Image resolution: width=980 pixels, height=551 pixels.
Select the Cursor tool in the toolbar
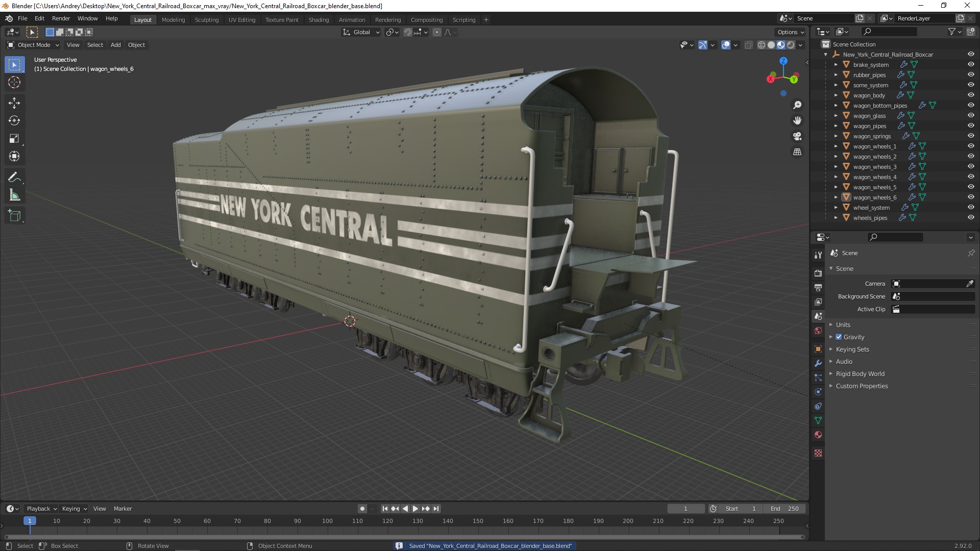[x=14, y=82]
